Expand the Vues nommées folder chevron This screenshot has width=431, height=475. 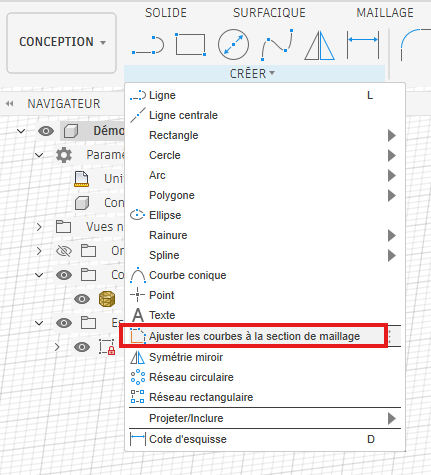39,227
